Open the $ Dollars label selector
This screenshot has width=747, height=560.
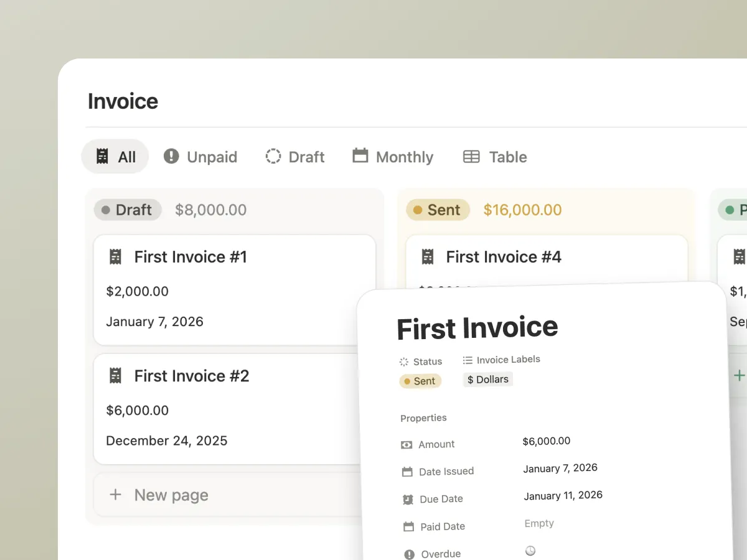[x=488, y=379]
